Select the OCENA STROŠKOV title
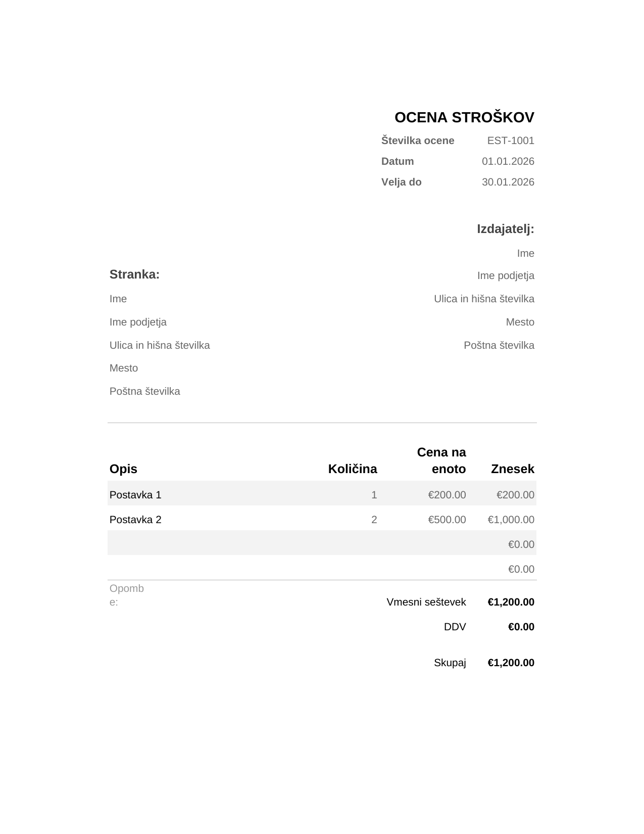The height and width of the screenshot is (834, 644). 464,117
